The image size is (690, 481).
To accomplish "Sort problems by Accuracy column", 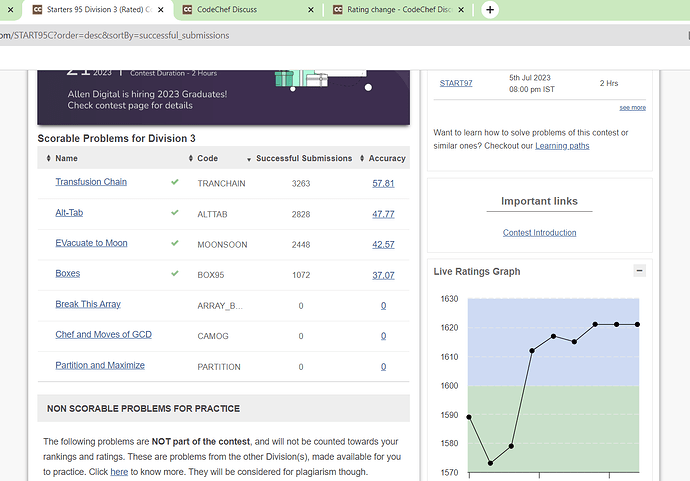I will point(382,158).
